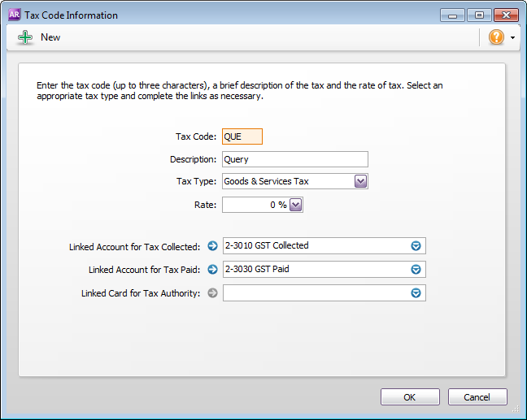Maximize the Tax Code Information window
The height and width of the screenshot is (420, 527).
tap(479, 15)
